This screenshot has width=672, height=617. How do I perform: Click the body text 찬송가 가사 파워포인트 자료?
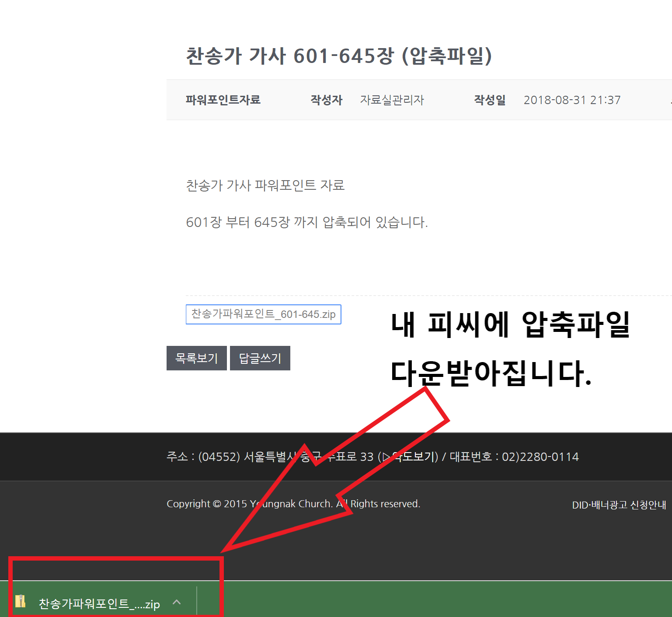pyautogui.click(x=265, y=185)
